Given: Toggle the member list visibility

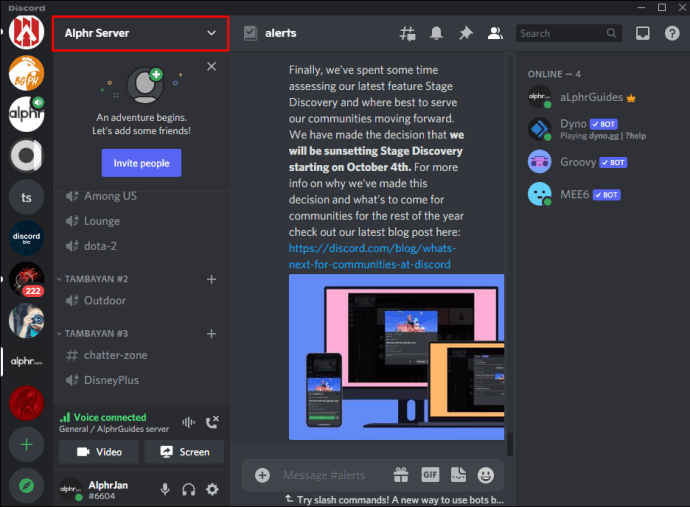Looking at the screenshot, I should [x=494, y=33].
